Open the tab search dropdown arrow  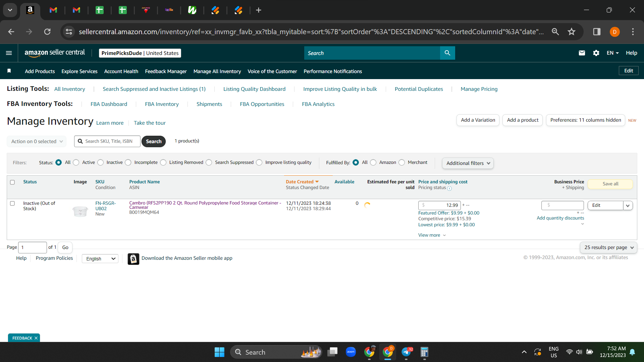click(10, 10)
